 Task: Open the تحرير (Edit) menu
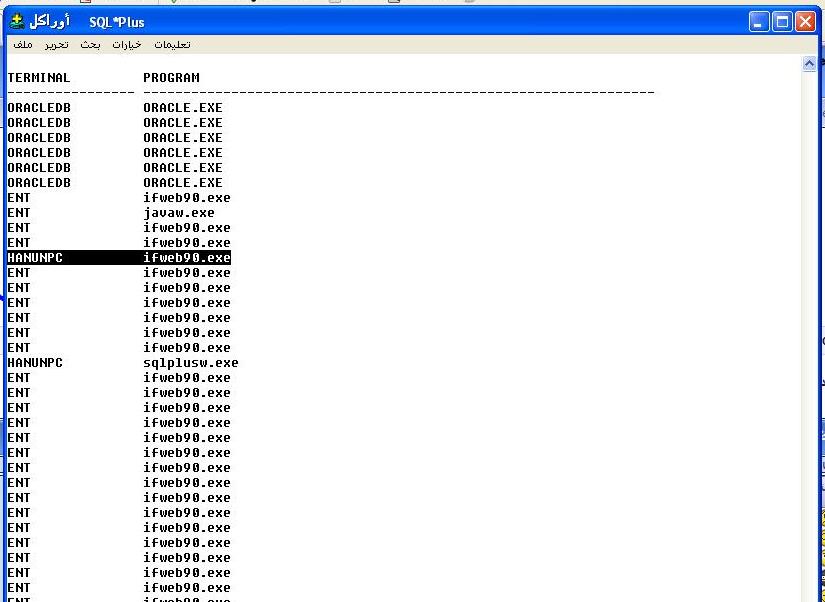pos(56,45)
